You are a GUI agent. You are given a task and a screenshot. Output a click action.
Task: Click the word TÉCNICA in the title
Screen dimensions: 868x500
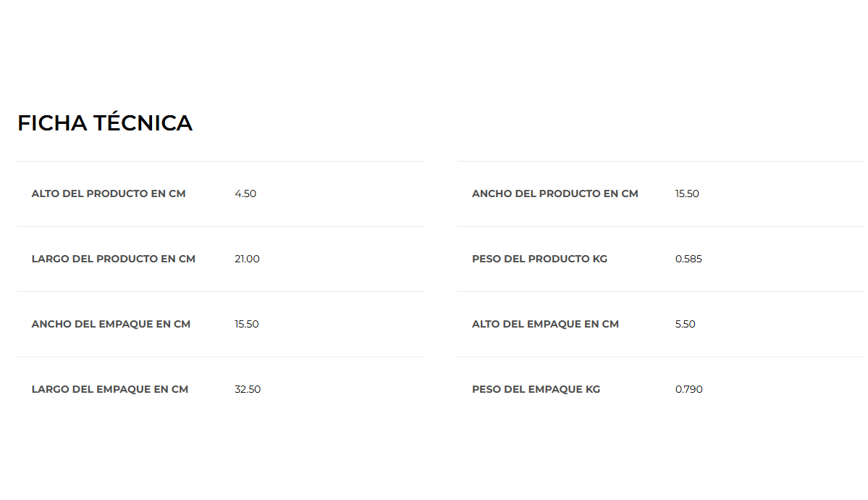(x=143, y=123)
